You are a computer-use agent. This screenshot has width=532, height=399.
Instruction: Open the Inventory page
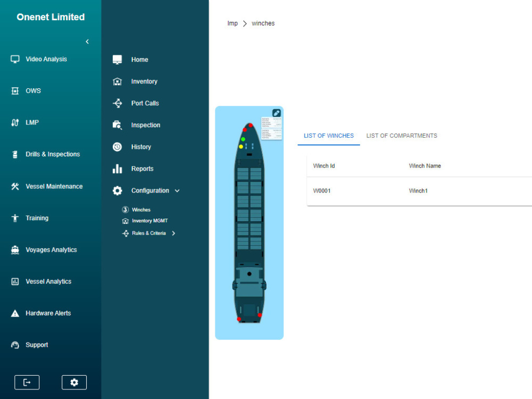[144, 81]
